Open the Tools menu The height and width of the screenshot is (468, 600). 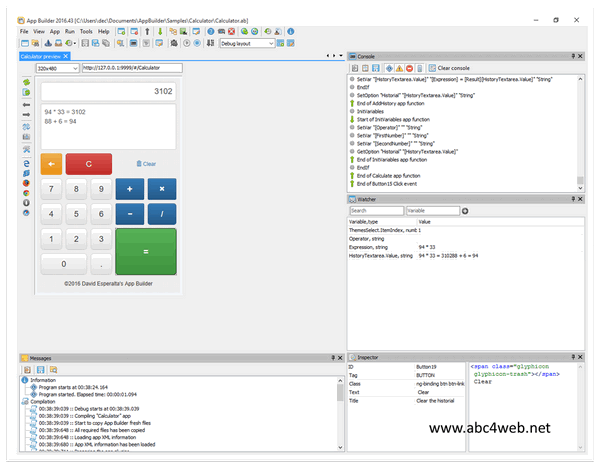point(86,31)
